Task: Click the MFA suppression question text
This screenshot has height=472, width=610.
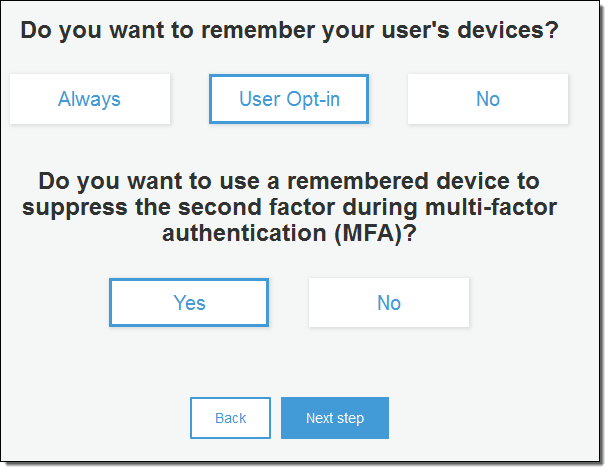Action: click(x=289, y=209)
